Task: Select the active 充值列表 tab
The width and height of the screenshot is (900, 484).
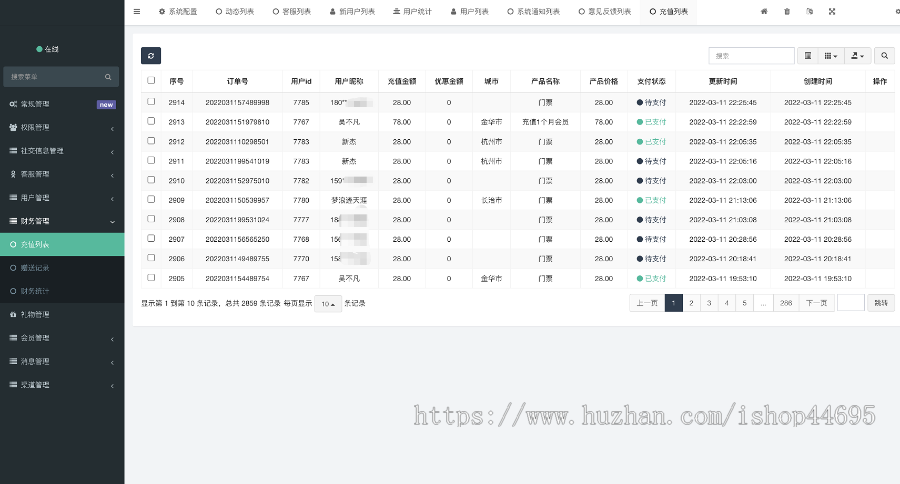Action: [x=669, y=11]
